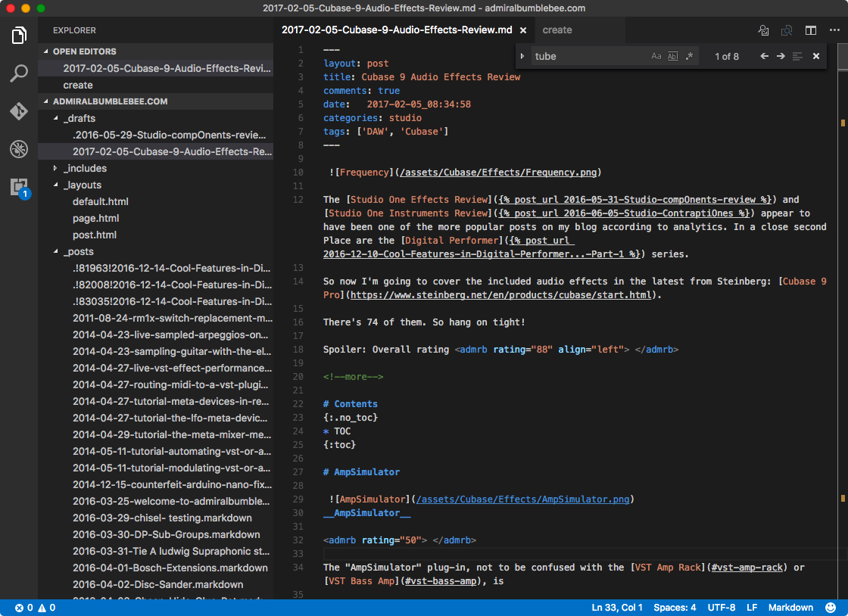Expand the find widget to show replace

(522, 55)
